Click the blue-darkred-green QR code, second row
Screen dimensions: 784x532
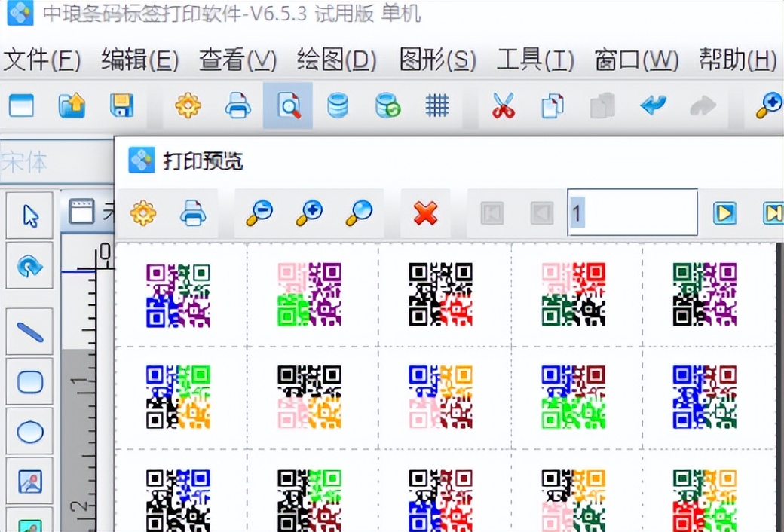coord(574,396)
